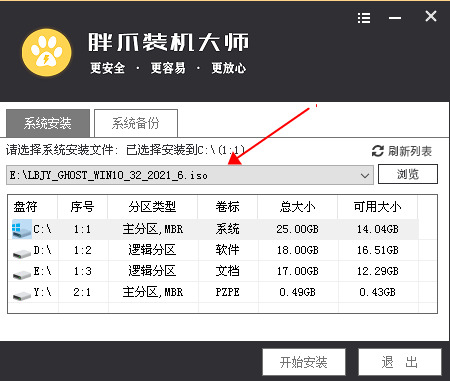
Task: Select the Y:\ drive letter text
Action: pos(42,292)
